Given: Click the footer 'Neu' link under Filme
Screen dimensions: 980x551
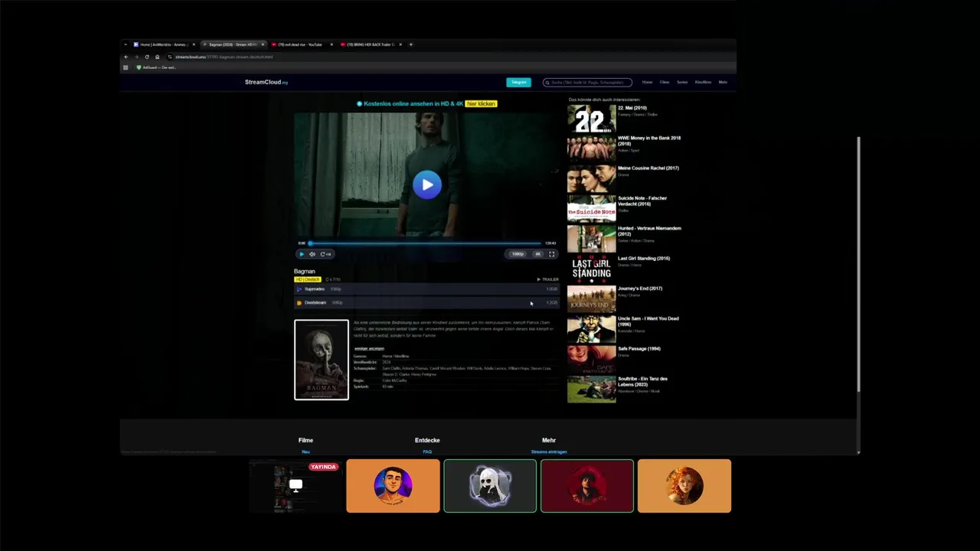Looking at the screenshot, I should tap(305, 452).
